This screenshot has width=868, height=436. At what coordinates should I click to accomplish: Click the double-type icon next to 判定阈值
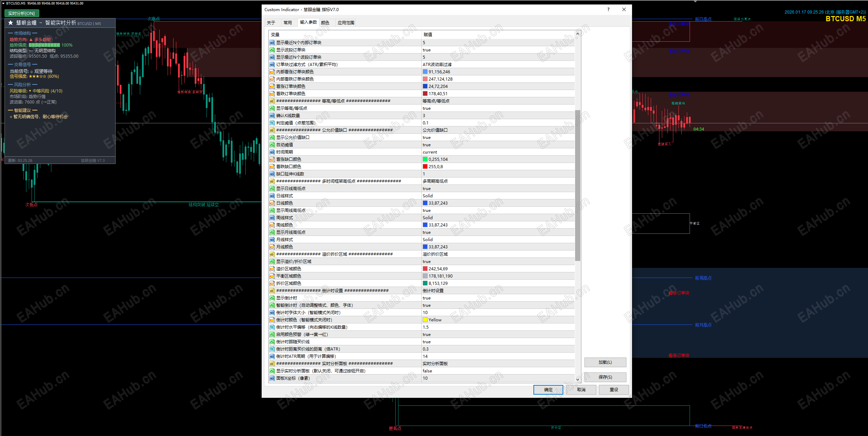[x=272, y=123]
